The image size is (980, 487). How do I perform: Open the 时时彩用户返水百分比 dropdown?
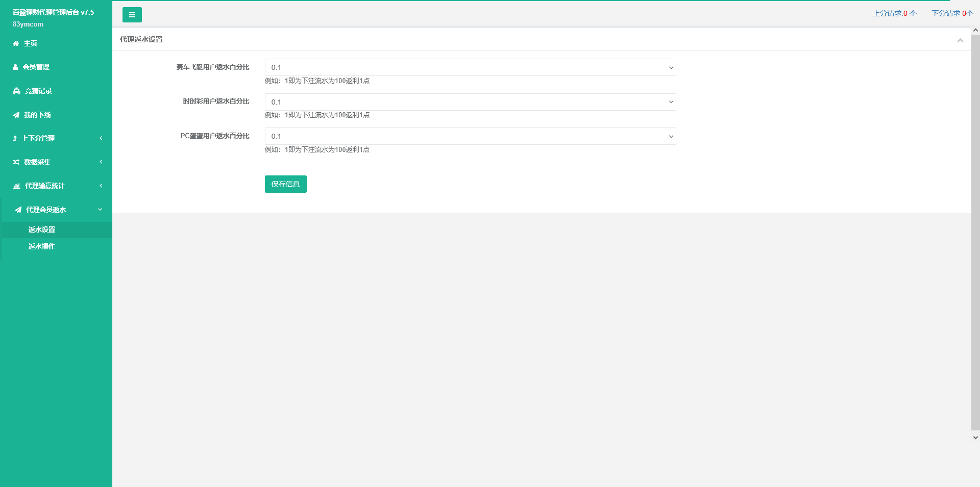(470, 102)
